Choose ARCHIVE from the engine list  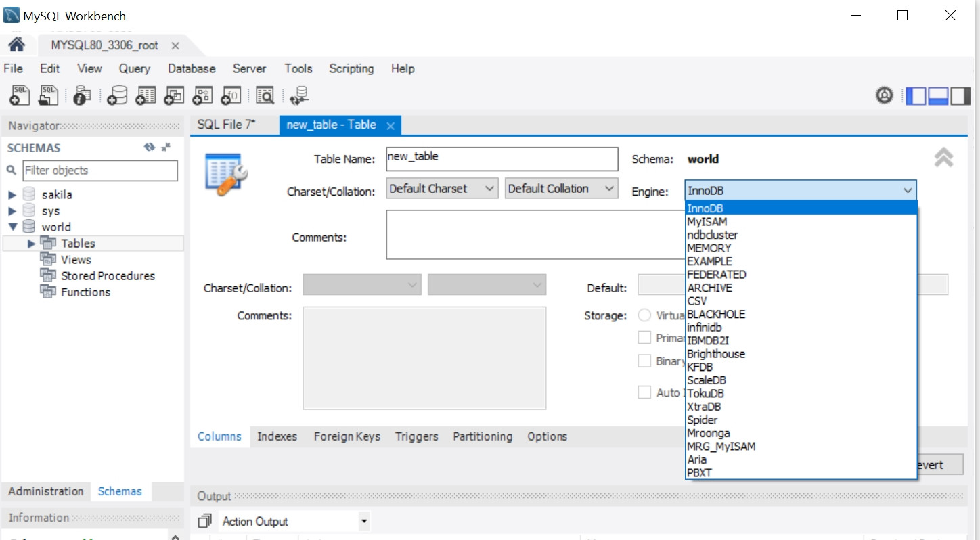(x=801, y=288)
